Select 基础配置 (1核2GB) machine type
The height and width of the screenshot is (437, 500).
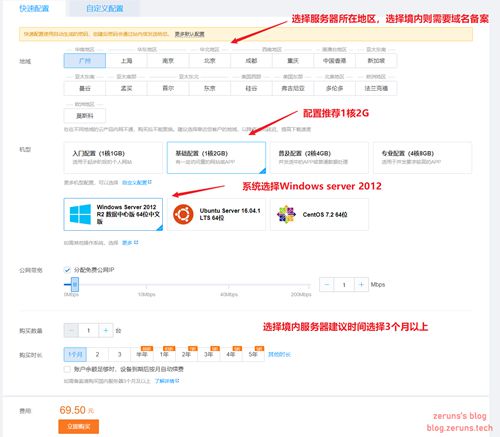[x=216, y=157]
